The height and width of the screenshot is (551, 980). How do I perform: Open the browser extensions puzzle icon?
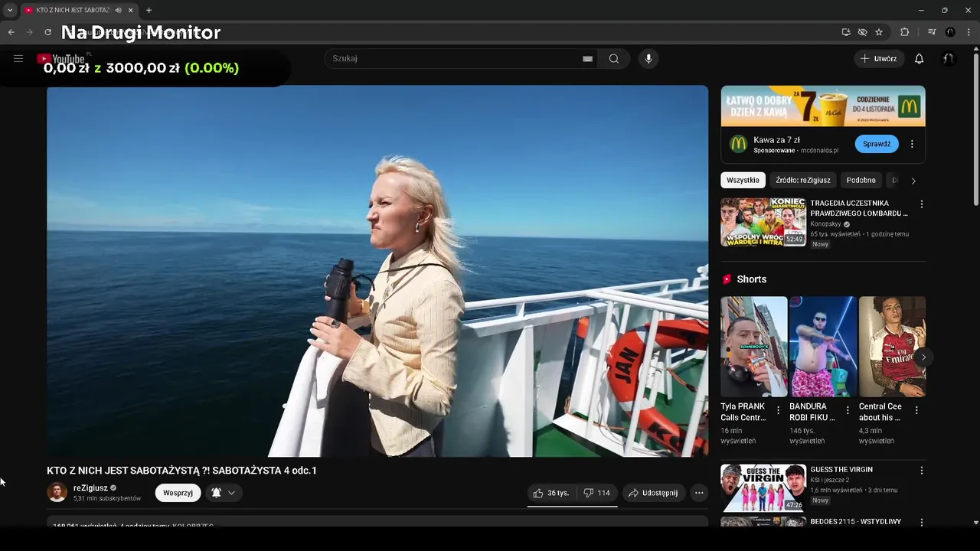pyautogui.click(x=904, y=32)
